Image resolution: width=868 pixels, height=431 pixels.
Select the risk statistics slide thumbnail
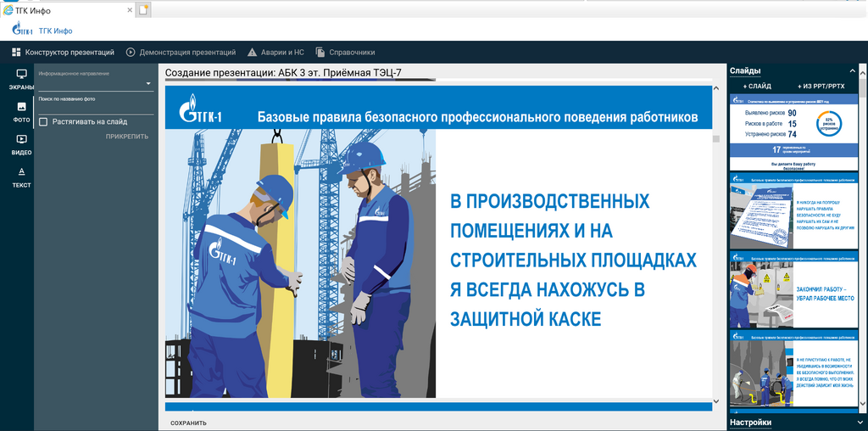pos(793,132)
